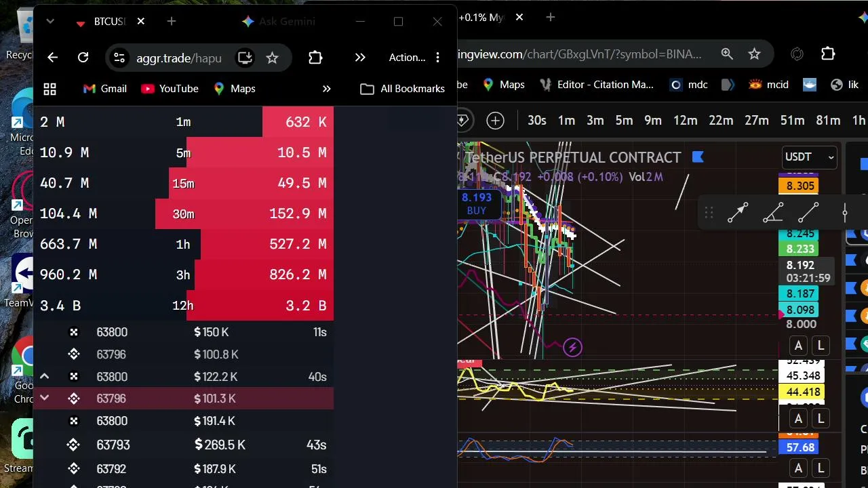
Task: Open extensions puzzle icon in aggr.trade window
Action: [x=315, y=58]
